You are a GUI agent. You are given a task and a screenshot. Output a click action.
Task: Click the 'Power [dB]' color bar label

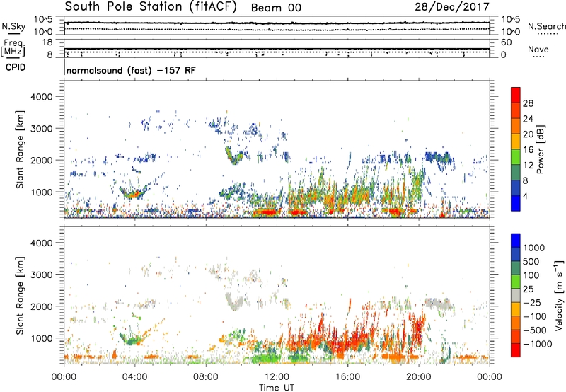541,149
